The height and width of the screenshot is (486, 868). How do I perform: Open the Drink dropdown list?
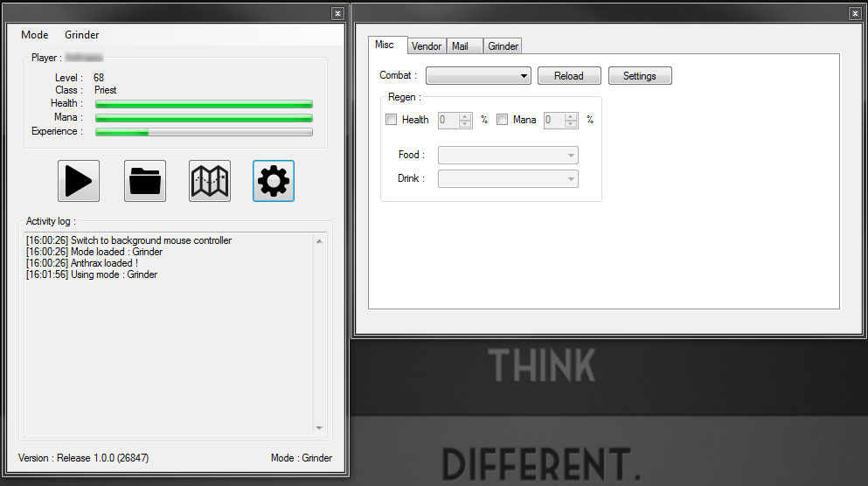pyautogui.click(x=508, y=178)
